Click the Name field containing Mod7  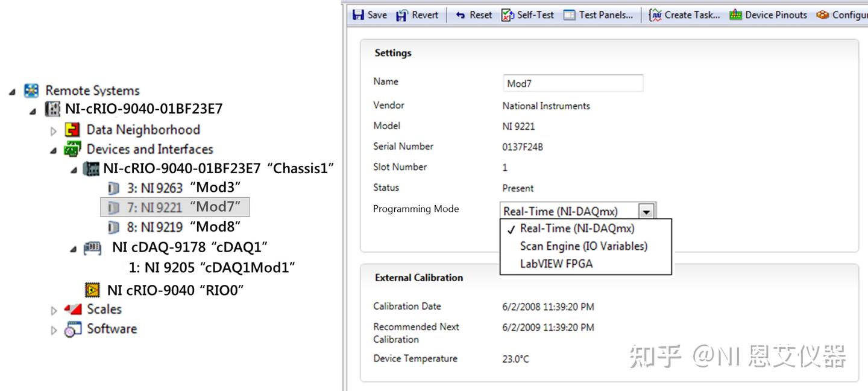click(x=573, y=83)
